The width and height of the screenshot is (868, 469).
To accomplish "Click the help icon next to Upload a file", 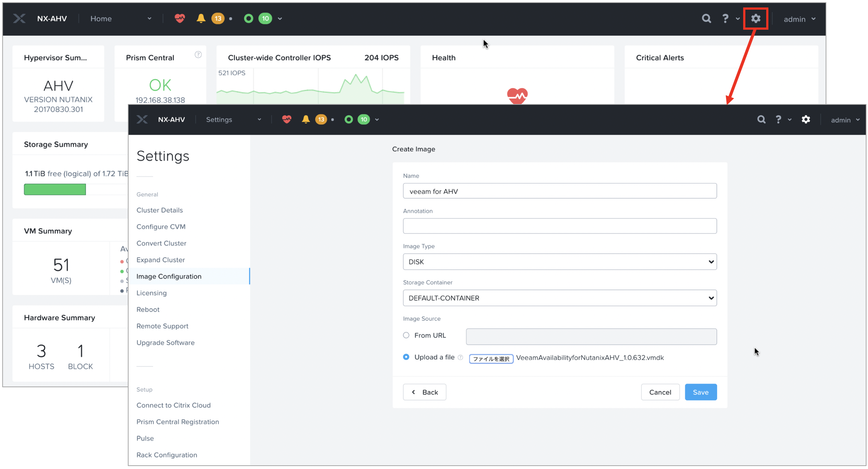I will [460, 358].
